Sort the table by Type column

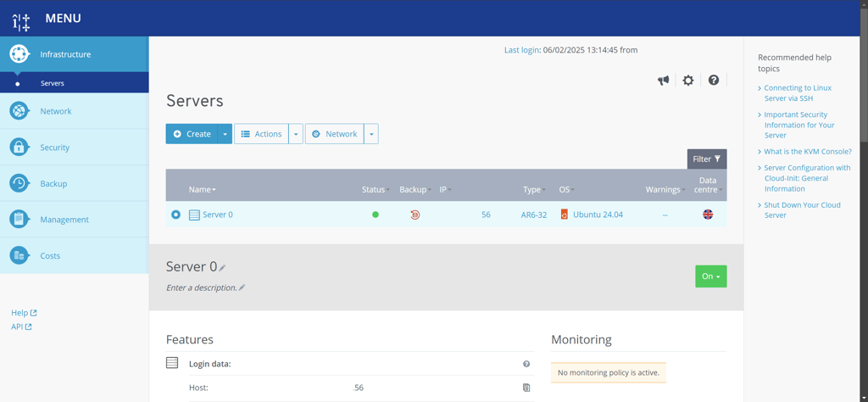[534, 189]
